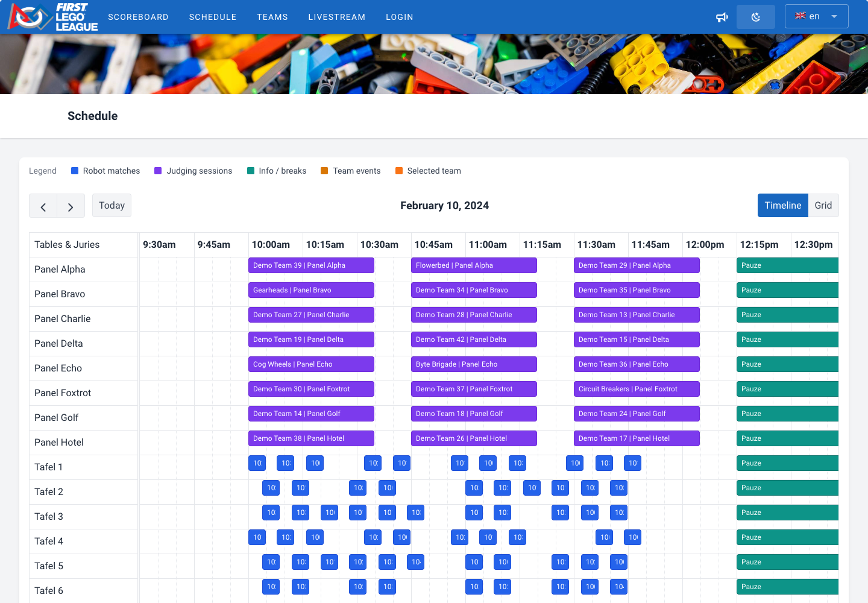Open Demo Team 15 Panel Delta session
Viewport: 868px width, 603px height.
[x=637, y=339]
